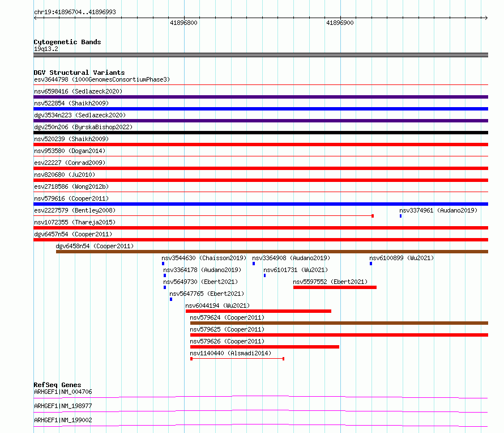Select the nsv3374961 Audano2019 blue marker

point(400,216)
